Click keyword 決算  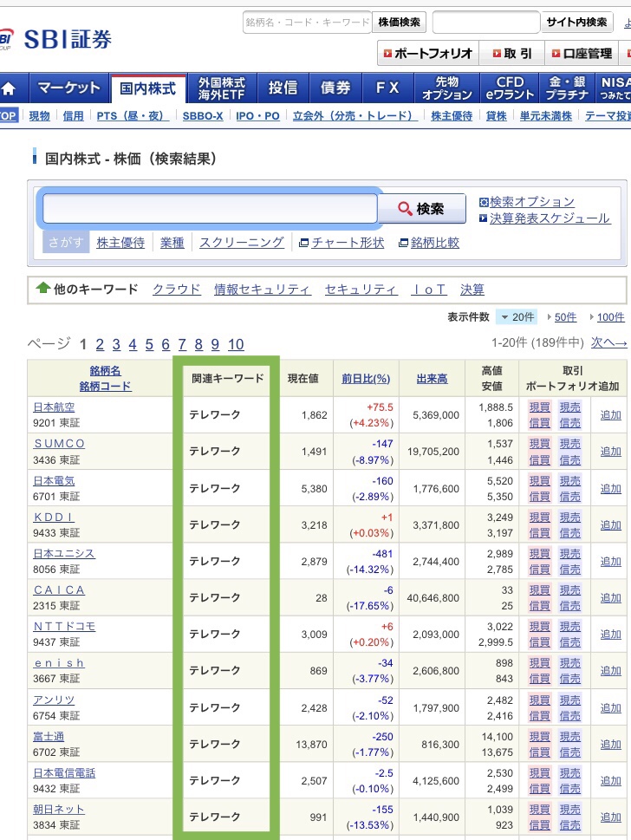pos(472,290)
